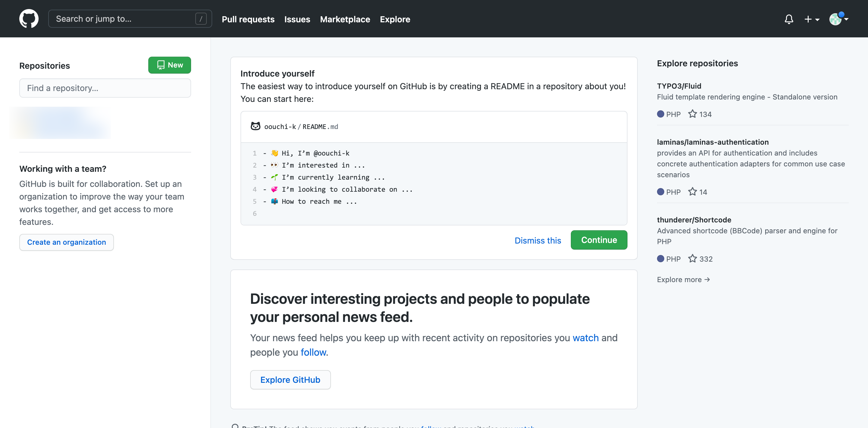This screenshot has width=868, height=428.
Task: Click the green Continue button
Action: (x=599, y=240)
